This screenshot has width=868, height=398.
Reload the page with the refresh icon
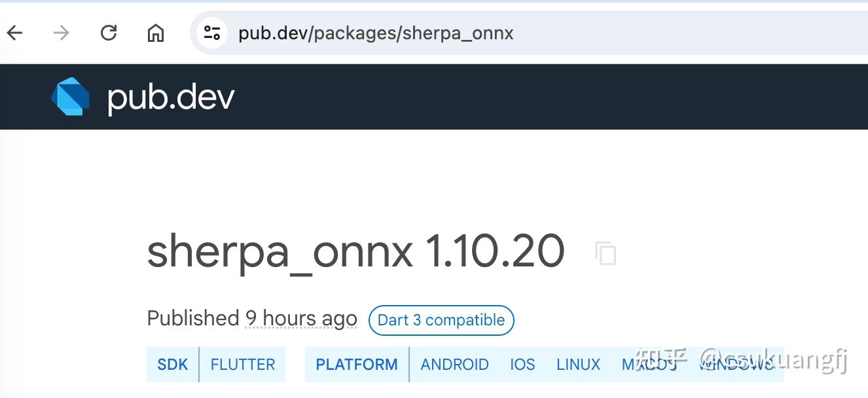point(109,33)
